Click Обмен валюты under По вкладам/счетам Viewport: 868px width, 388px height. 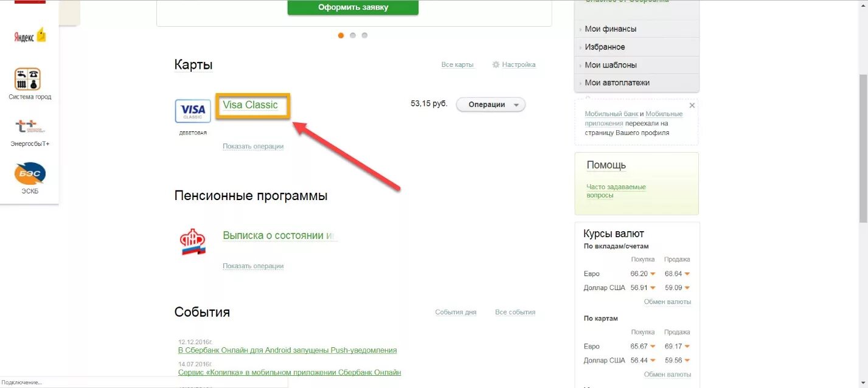click(x=667, y=302)
